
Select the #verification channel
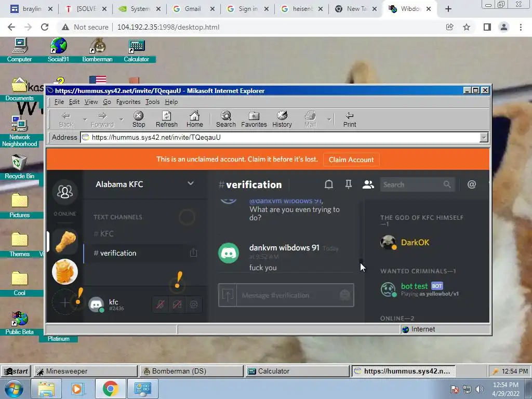(x=142, y=253)
